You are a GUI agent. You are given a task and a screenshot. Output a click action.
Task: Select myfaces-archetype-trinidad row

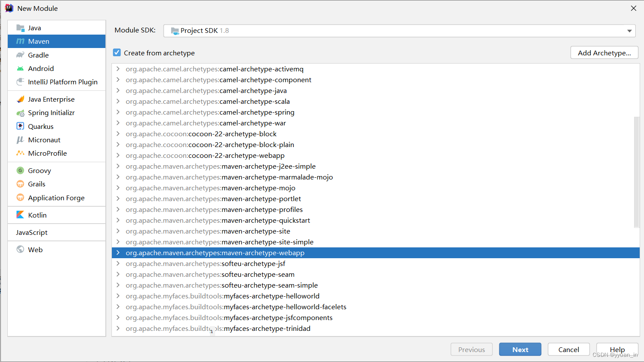coord(375,328)
